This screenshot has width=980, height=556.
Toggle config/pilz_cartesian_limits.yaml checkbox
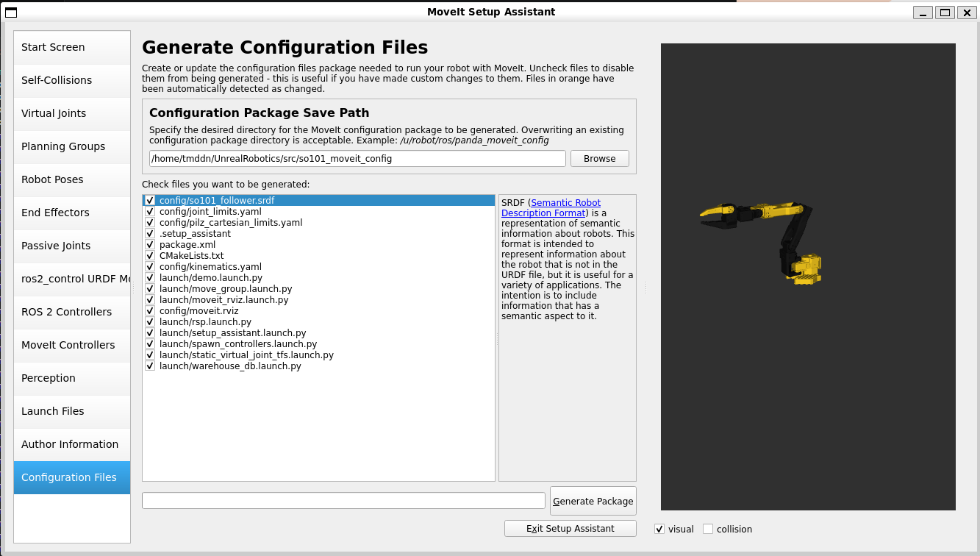click(150, 222)
